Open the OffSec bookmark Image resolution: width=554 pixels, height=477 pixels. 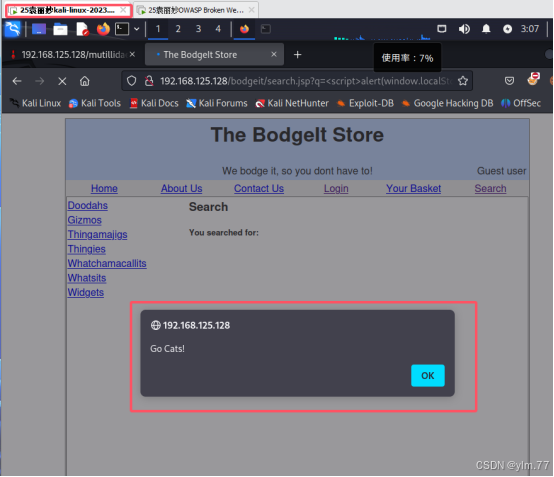point(521,103)
